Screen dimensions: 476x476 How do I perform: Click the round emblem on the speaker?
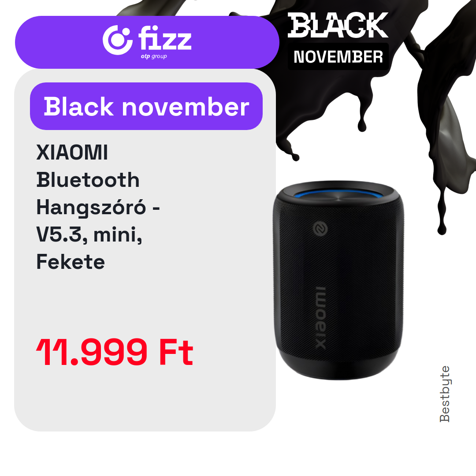[320, 228]
